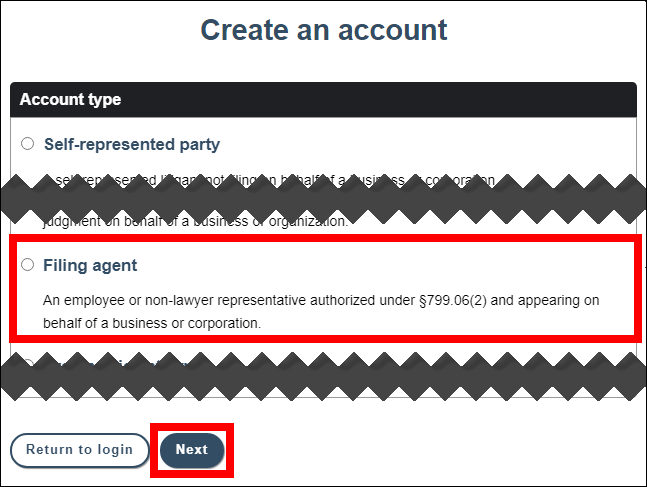Click 'behalf of a business or corporation' line

click(x=151, y=324)
